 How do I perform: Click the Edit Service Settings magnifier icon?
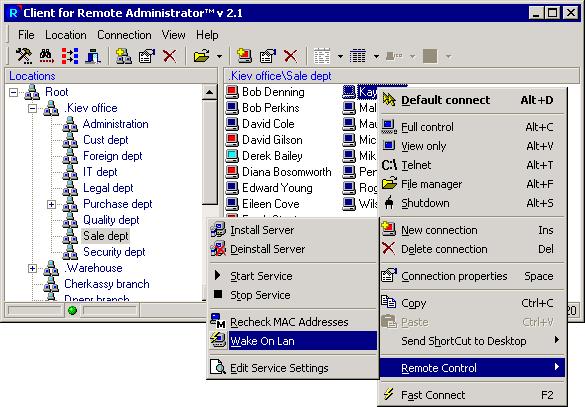[x=218, y=367]
